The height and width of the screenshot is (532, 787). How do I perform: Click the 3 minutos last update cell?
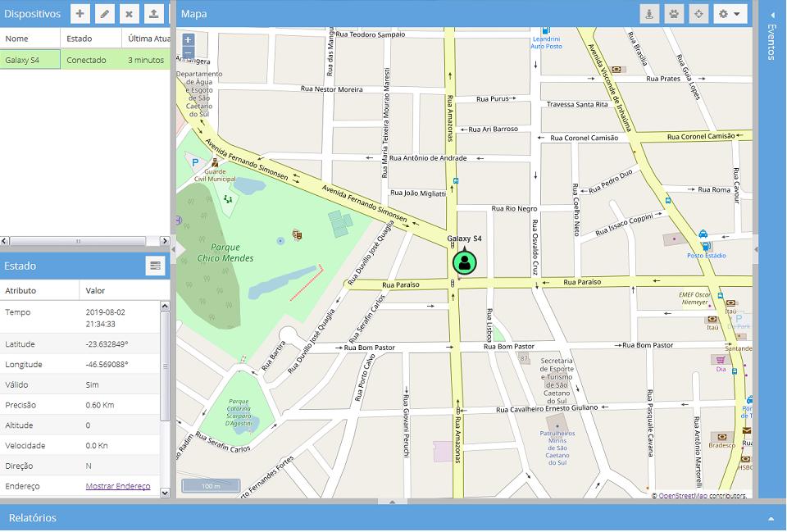(146, 60)
